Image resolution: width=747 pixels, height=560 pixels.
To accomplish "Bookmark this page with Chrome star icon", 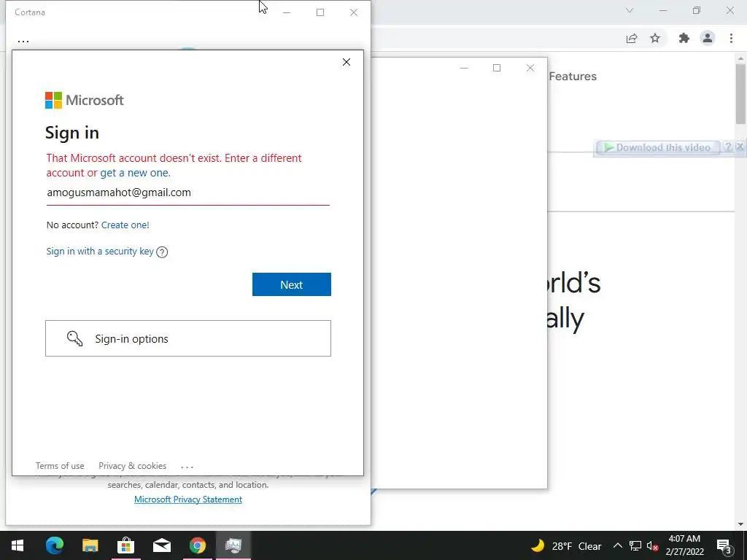I will point(655,38).
